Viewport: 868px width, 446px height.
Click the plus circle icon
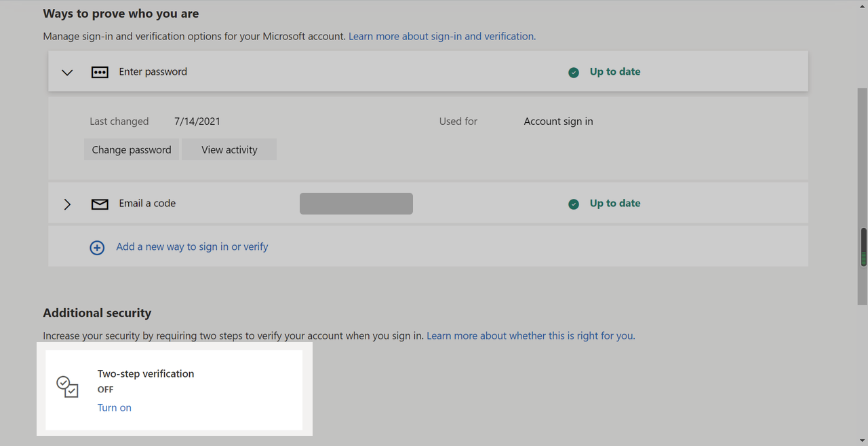(97, 248)
